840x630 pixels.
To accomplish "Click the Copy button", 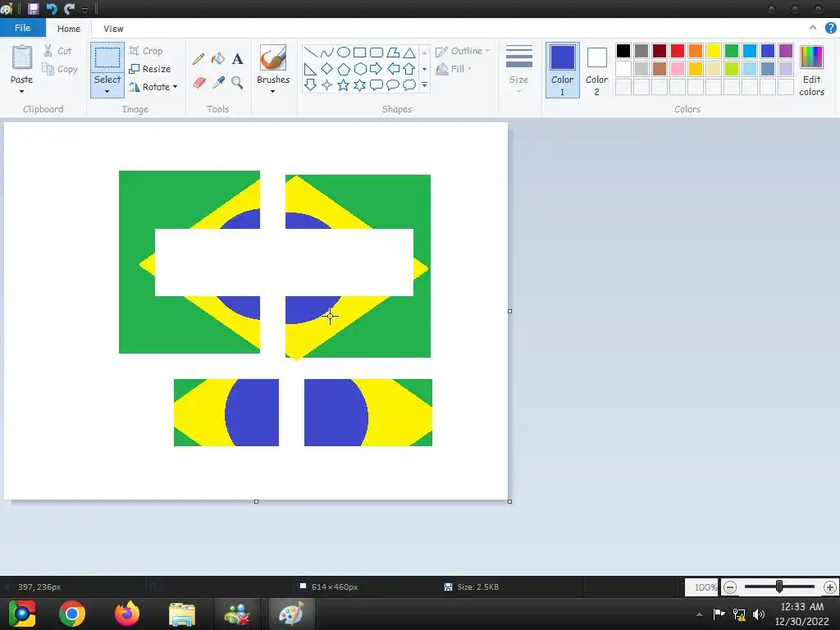I will point(60,69).
